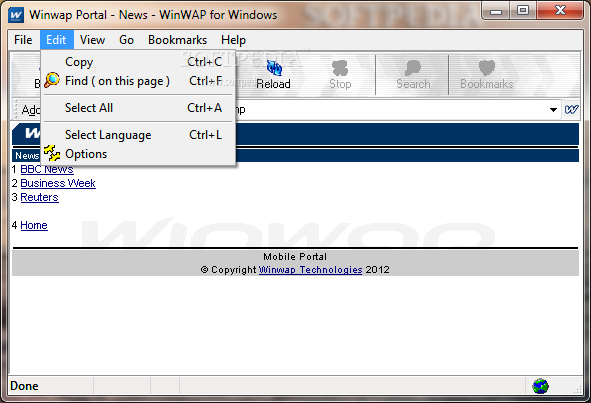Click the WinWAP app icon in the title bar
The height and width of the screenshot is (403, 591).
point(16,15)
